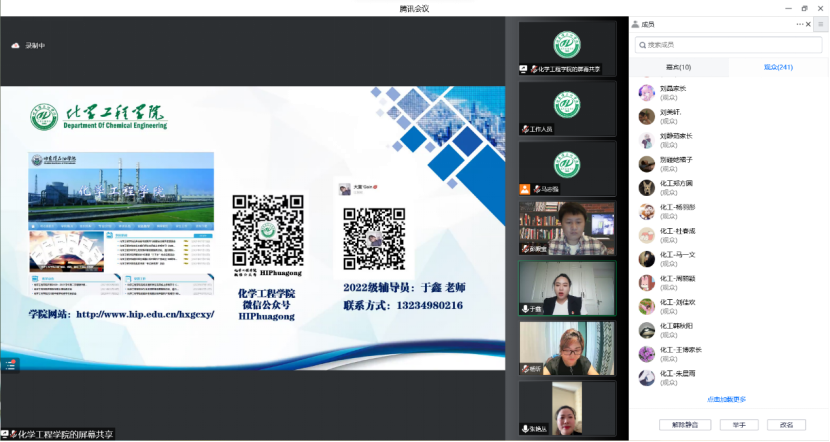Click the 点击加载更多 load more link
830x442 pixels.
point(726,400)
